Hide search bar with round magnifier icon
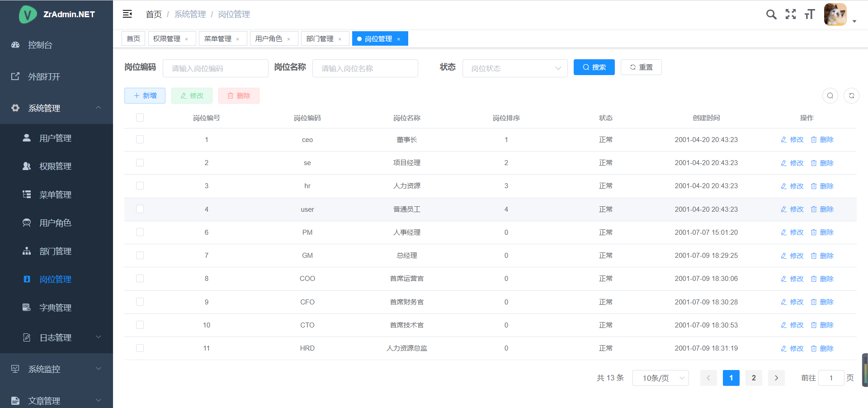868x408 pixels. click(x=830, y=95)
